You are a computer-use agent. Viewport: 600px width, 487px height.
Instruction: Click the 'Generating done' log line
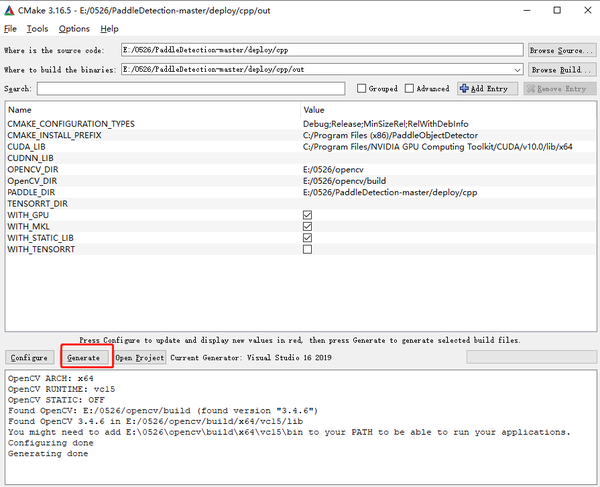click(x=48, y=454)
